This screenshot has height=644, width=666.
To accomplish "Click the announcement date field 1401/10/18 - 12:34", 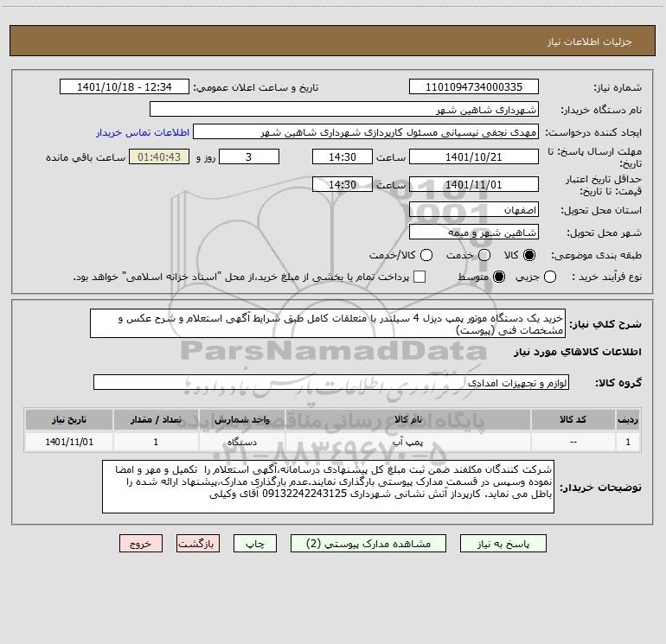I will pyautogui.click(x=124, y=86).
